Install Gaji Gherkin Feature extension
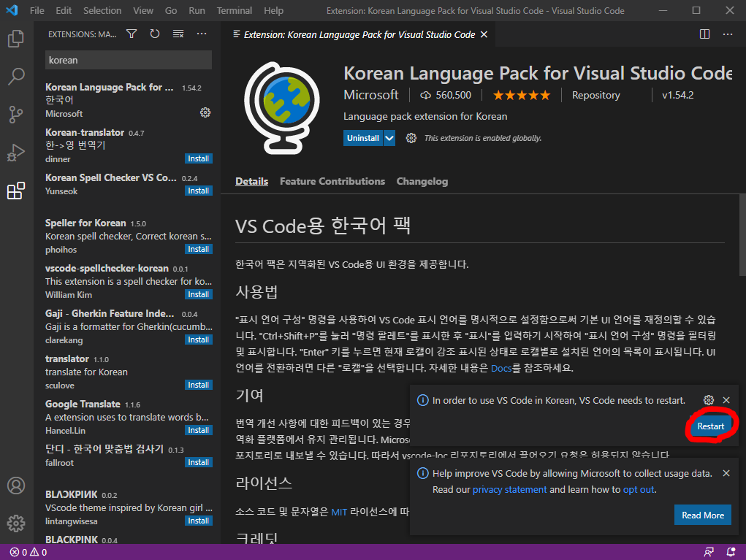Viewport: 746px width, 560px height. [199, 340]
